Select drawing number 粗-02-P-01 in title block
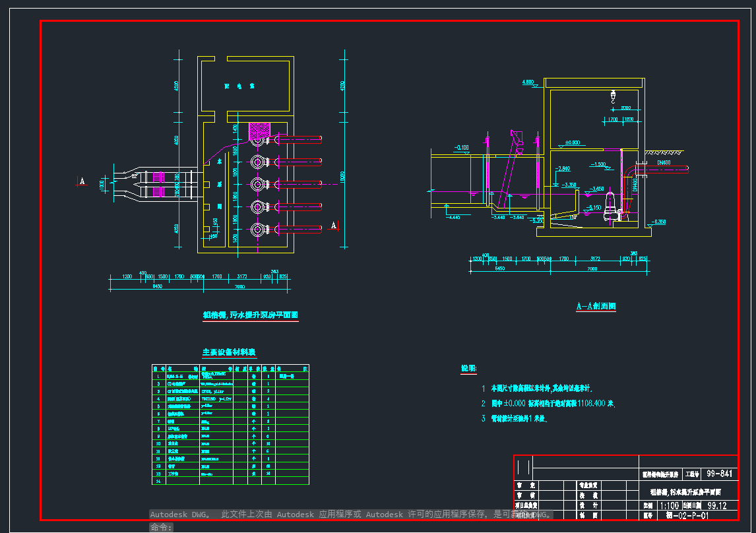 [x=687, y=516]
